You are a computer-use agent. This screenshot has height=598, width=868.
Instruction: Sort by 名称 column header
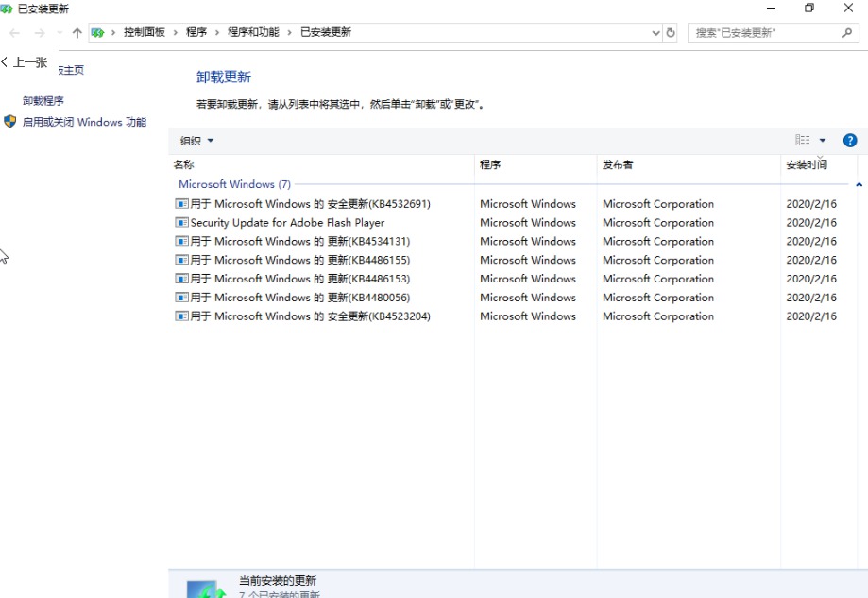coord(184,164)
